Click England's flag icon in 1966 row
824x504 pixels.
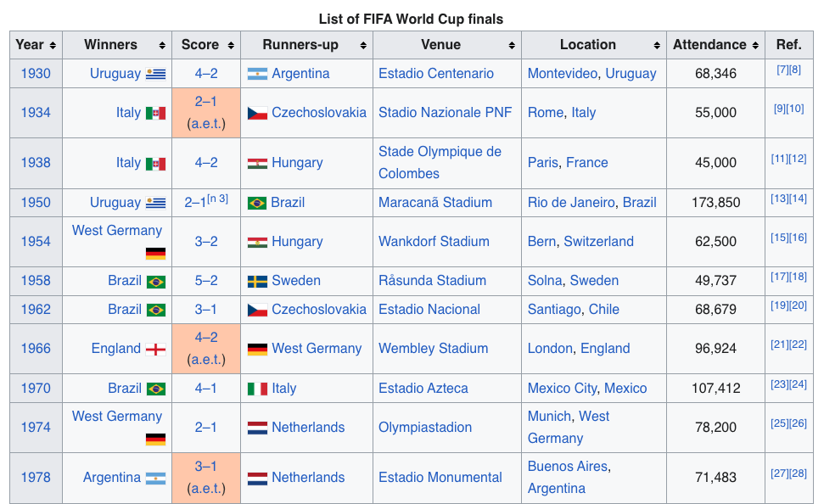pyautogui.click(x=155, y=349)
